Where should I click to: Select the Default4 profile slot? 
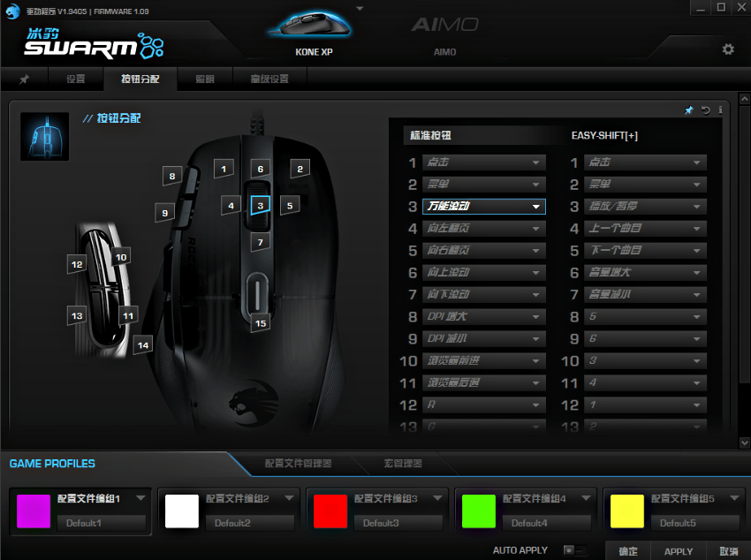pyautogui.click(x=547, y=523)
